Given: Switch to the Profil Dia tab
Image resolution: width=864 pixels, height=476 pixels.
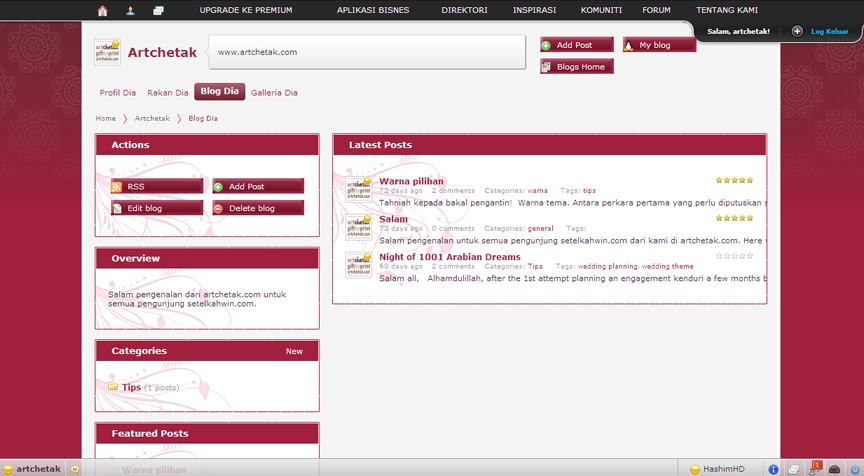Looking at the screenshot, I should (117, 93).
